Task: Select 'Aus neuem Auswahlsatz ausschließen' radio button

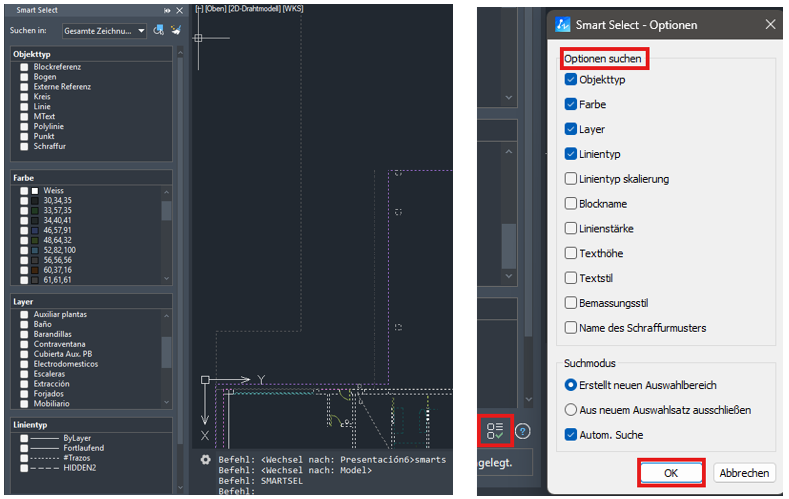Action: pyautogui.click(x=570, y=409)
